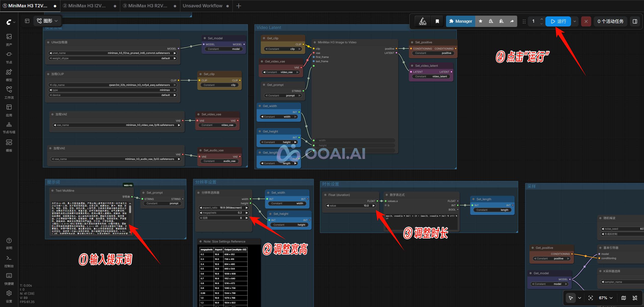Open the Manager button

click(x=461, y=21)
